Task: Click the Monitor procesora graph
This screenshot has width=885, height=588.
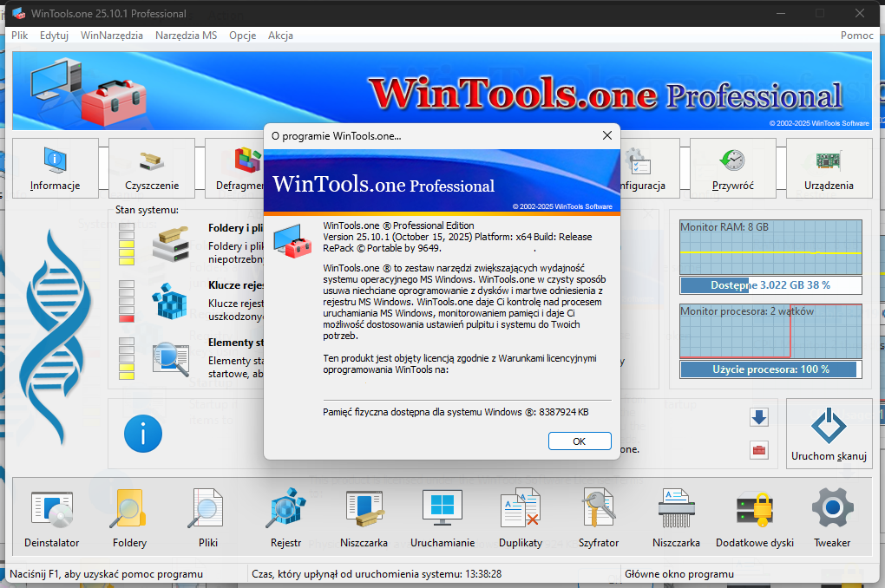Action: (771, 331)
